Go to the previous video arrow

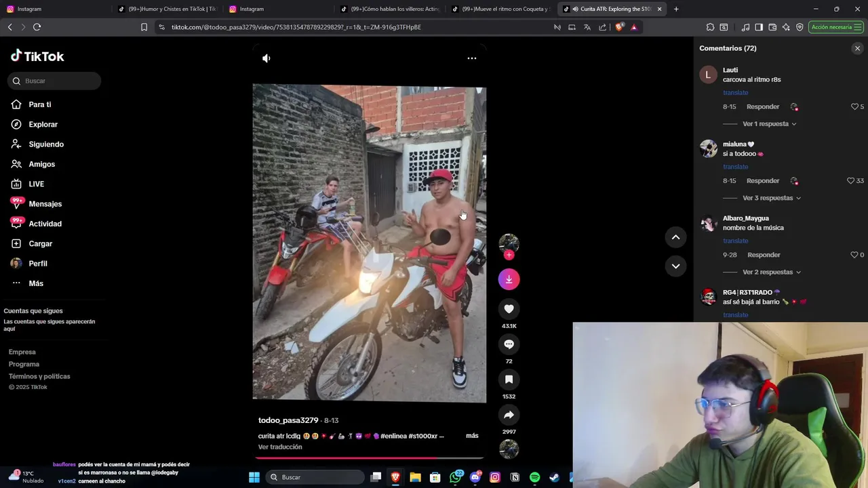pos(675,237)
